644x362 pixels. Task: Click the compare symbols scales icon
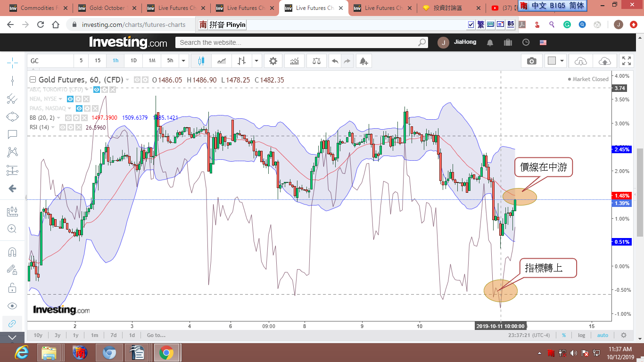click(x=315, y=61)
